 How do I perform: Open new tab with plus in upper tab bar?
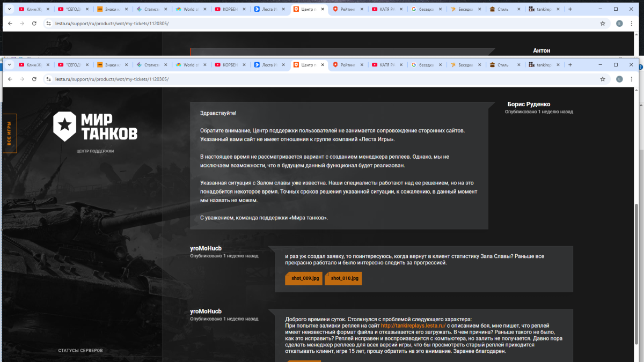[x=570, y=9]
